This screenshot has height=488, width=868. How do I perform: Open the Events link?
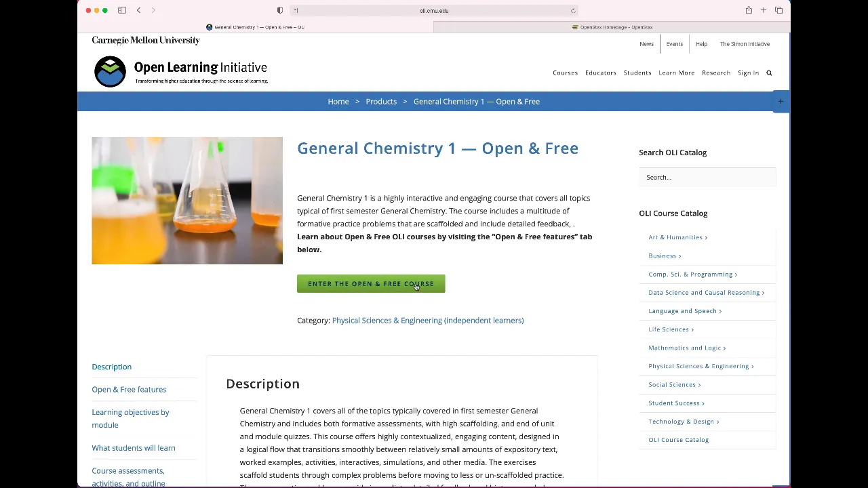pos(674,44)
